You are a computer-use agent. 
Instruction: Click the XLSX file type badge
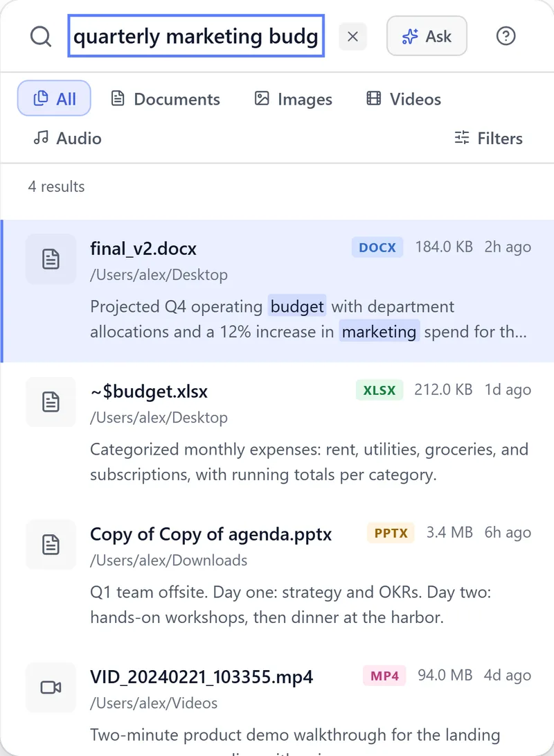click(379, 390)
